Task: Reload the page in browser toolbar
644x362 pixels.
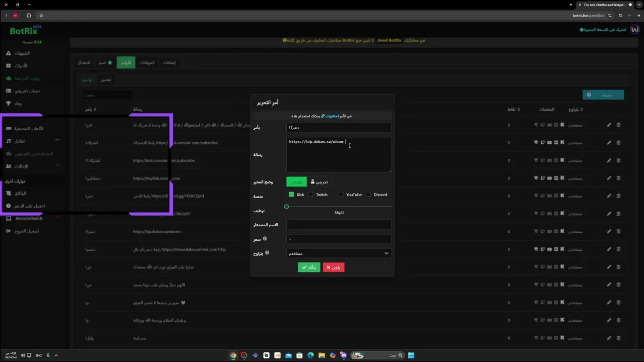Action: click(x=620, y=16)
